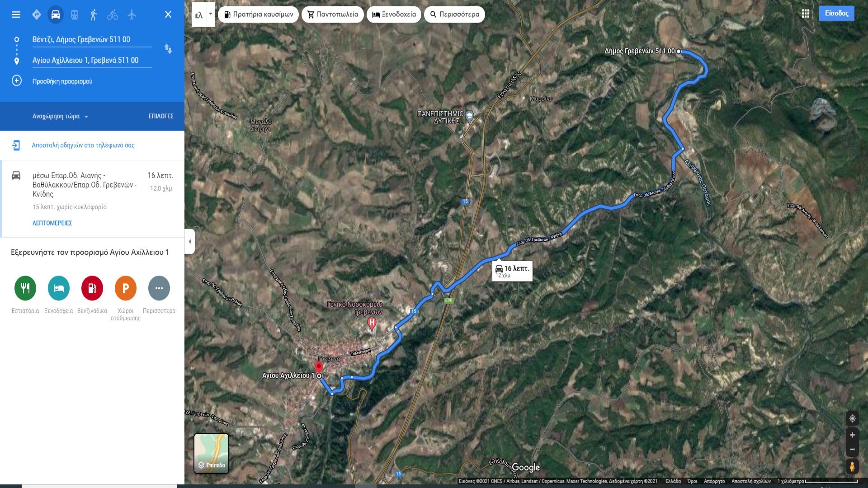The width and height of the screenshot is (868, 488).
Task: Click the Είσοδος sign-in button
Action: point(836,14)
